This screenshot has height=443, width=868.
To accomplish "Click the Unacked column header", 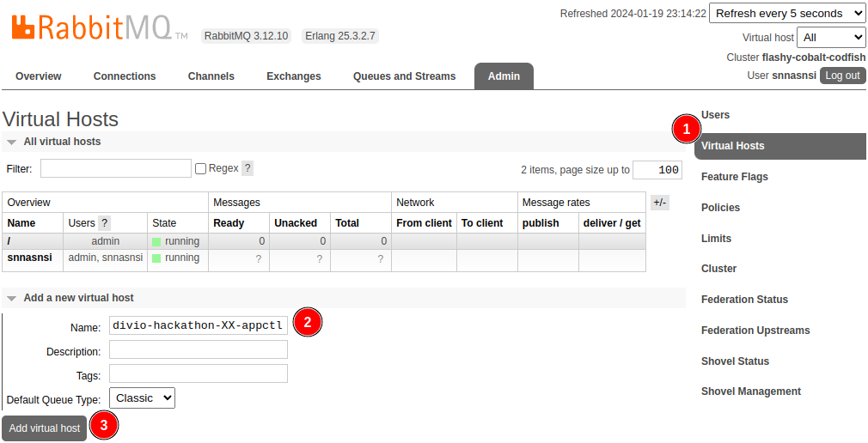I will (296, 223).
